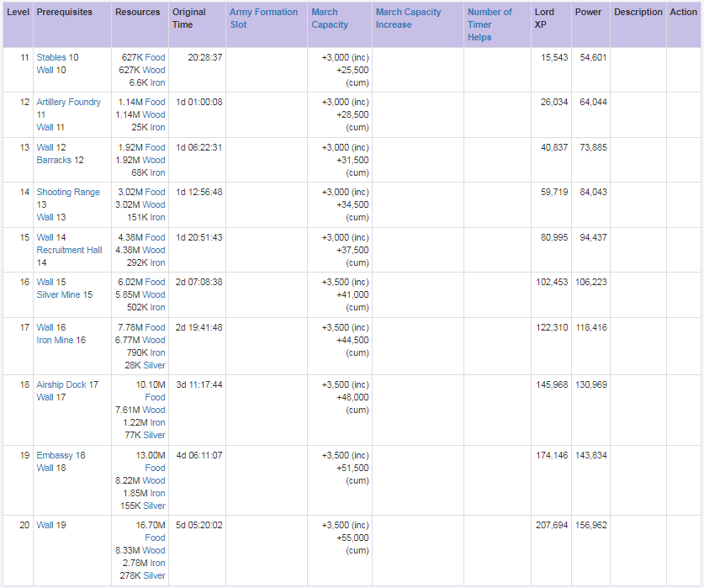Click the Silver resource link in level 17 row
The width and height of the screenshot is (704, 588).
[x=154, y=365]
